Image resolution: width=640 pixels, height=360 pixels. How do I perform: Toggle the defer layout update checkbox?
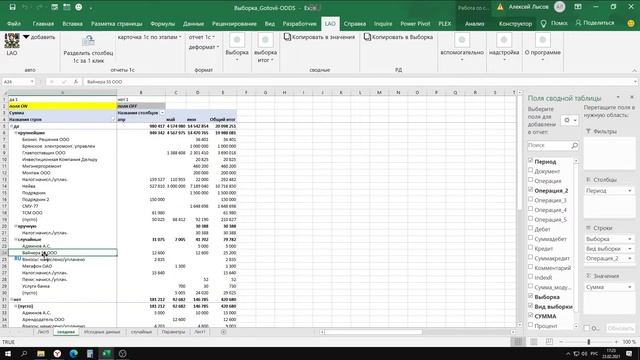587,328
